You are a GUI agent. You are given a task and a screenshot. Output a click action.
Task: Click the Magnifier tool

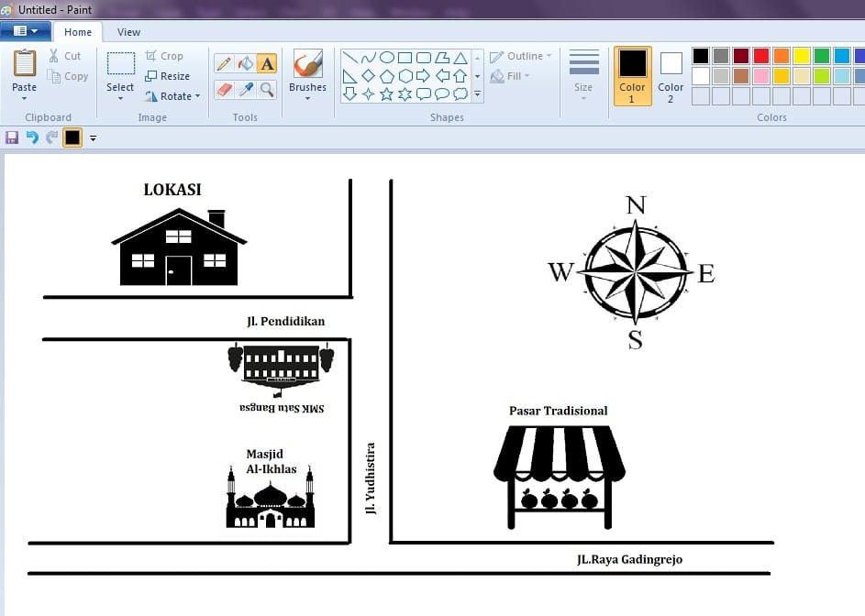[267, 89]
